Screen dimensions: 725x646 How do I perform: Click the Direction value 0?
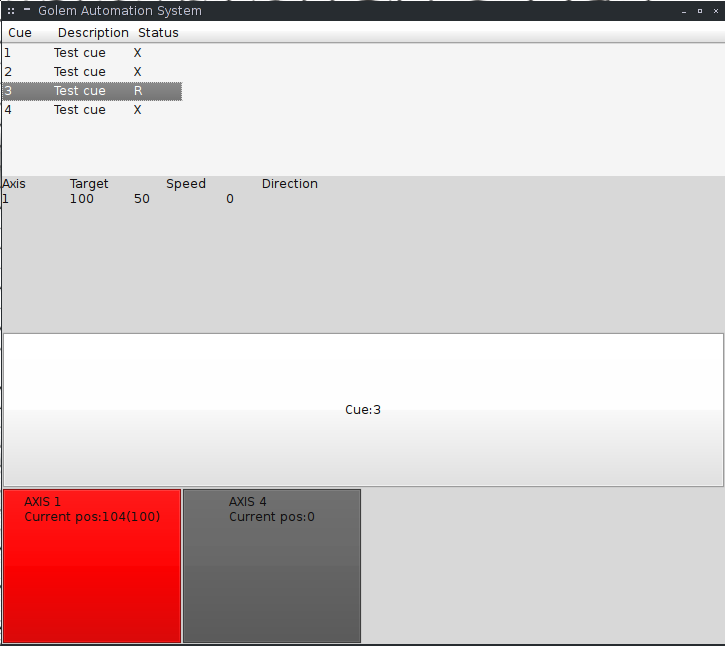[230, 199]
